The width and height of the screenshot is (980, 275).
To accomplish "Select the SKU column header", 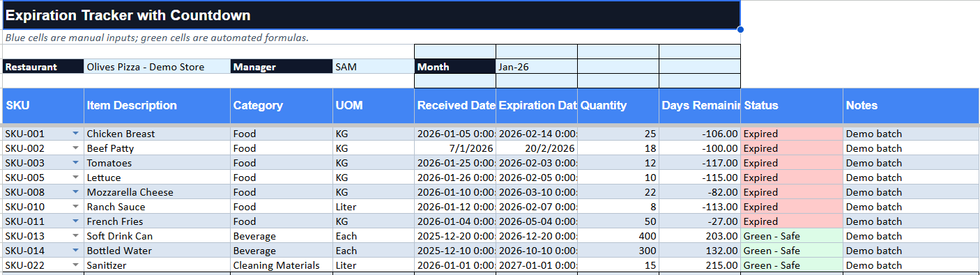I will tap(43, 106).
